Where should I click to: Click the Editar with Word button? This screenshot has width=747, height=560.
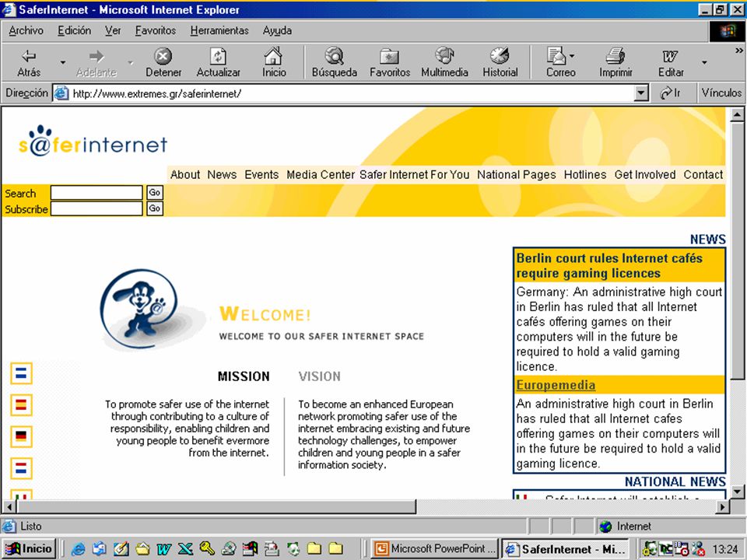[x=671, y=62]
